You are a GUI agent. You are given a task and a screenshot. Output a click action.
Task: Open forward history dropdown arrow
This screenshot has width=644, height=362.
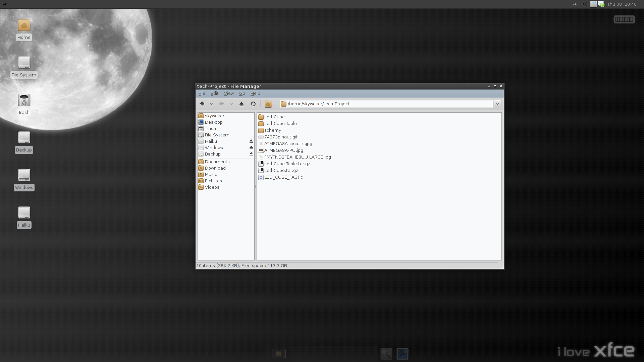(231, 104)
